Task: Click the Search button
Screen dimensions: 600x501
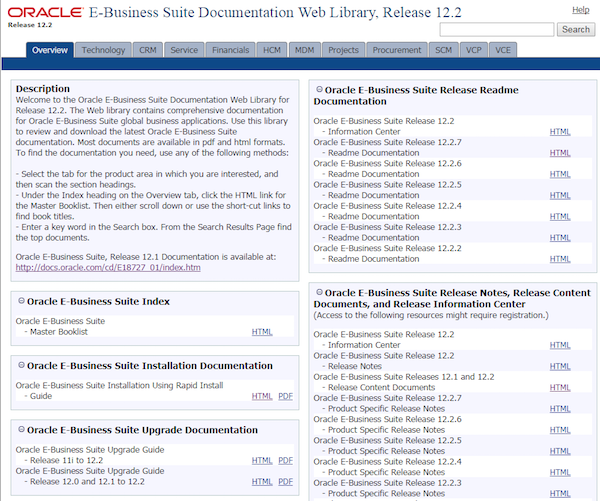Action: [x=576, y=29]
